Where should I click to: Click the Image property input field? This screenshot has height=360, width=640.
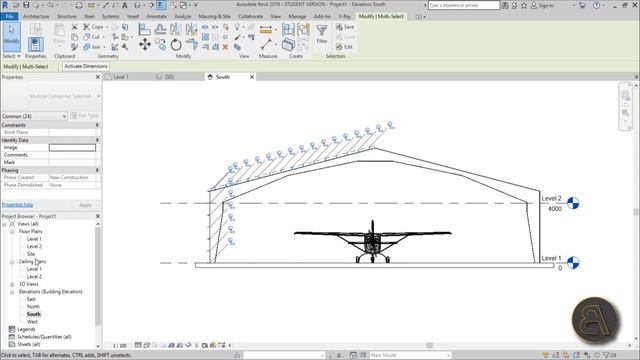[72, 148]
